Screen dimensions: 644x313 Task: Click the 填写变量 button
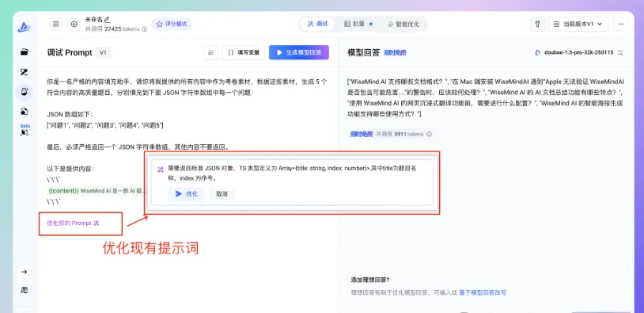click(244, 52)
